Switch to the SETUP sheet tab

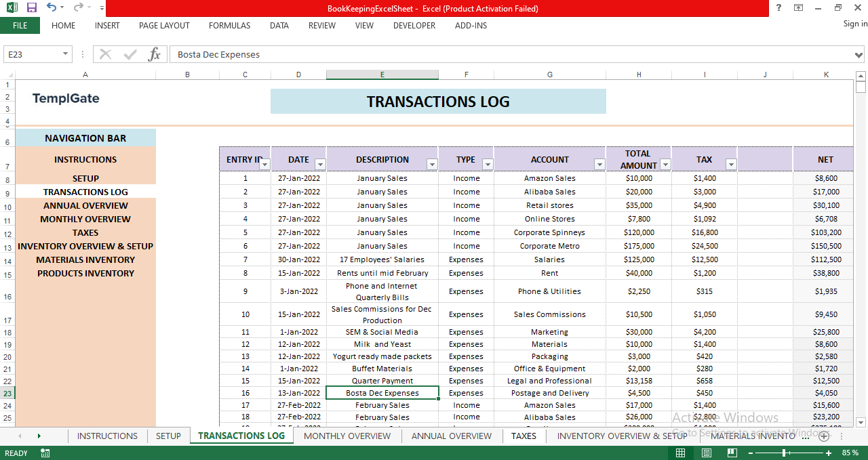tap(168, 436)
